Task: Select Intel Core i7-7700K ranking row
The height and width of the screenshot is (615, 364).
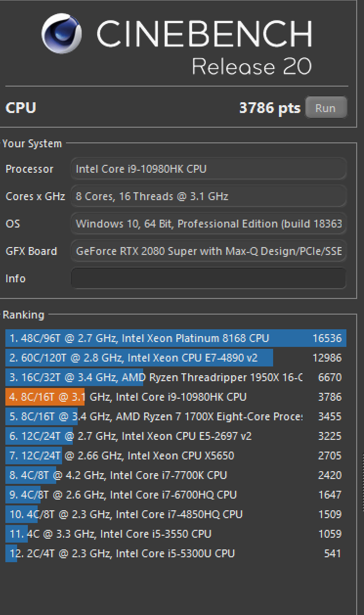Action: coord(175,475)
